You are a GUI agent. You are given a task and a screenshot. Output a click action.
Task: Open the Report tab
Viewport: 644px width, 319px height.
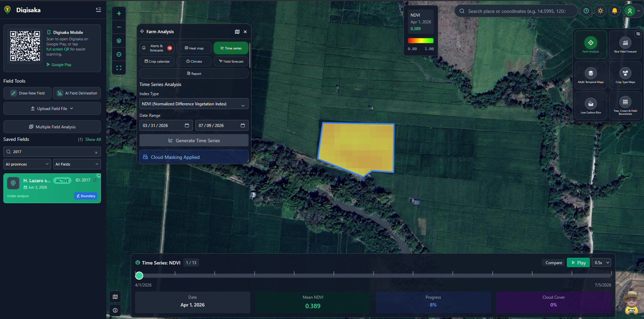[194, 73]
